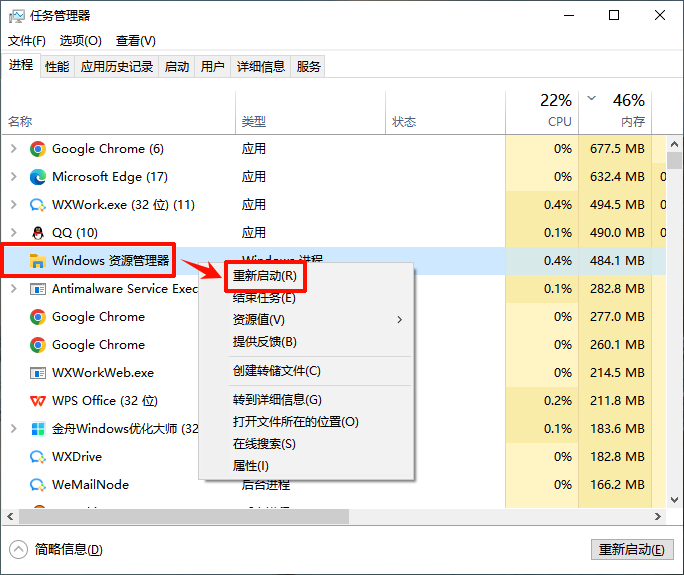Expand the Google Chrome (6) process group

[14, 149]
